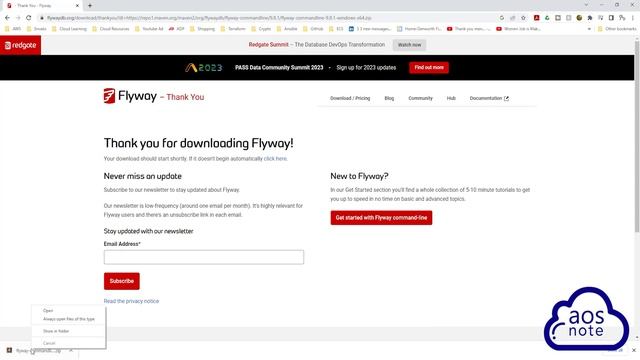
Task: Close the Thank You - Flyway tab
Action: (77, 6)
